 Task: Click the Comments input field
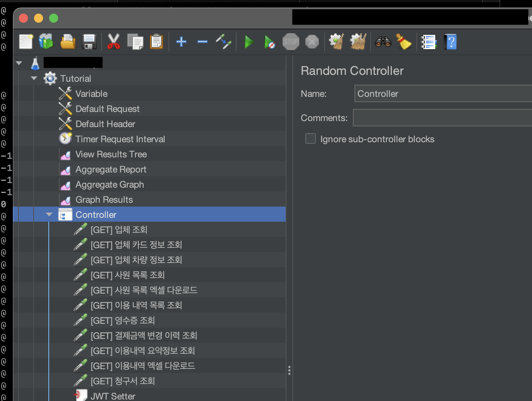[x=442, y=118]
